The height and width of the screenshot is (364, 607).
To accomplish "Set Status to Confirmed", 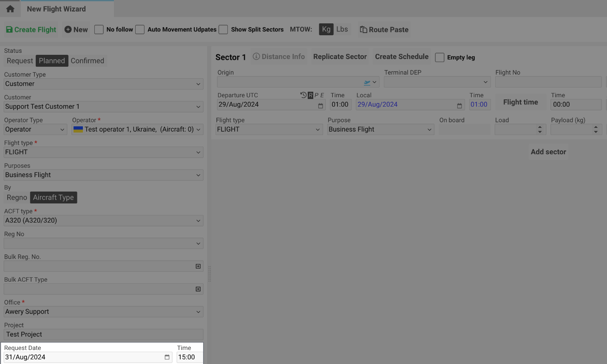I will tap(88, 61).
